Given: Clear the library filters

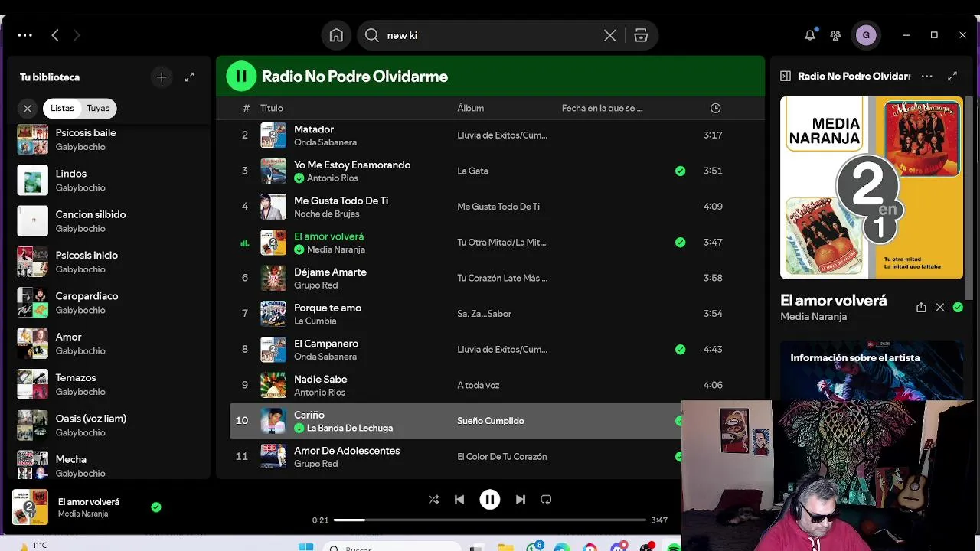Looking at the screenshot, I should pos(28,109).
